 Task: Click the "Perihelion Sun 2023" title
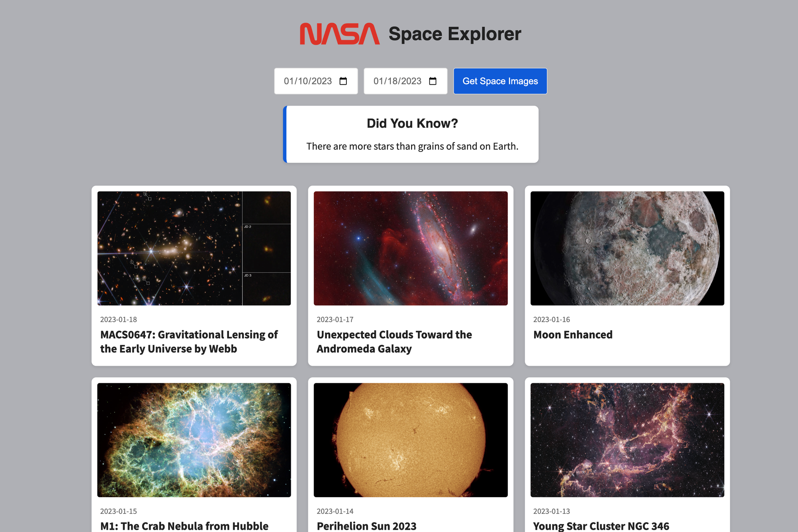point(367,526)
